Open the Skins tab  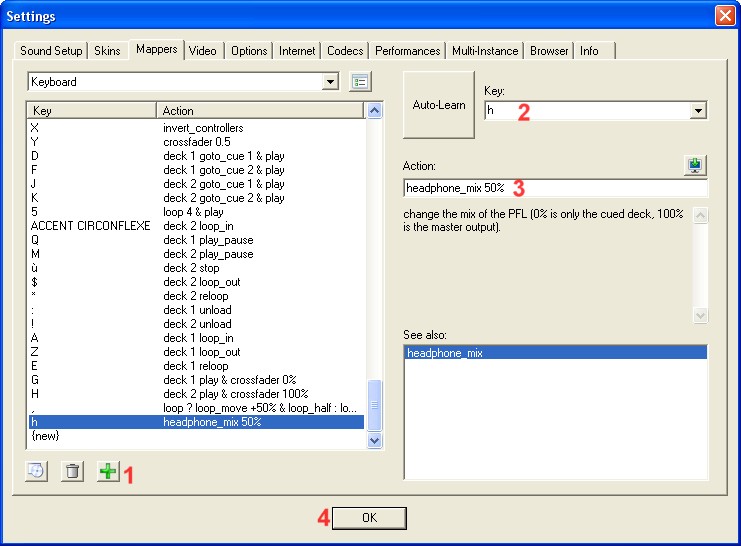(x=107, y=51)
